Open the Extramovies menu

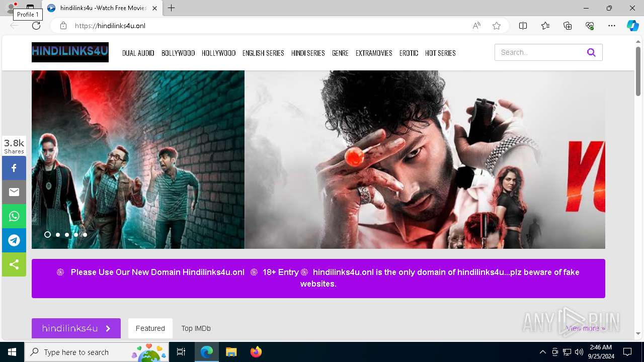pyautogui.click(x=374, y=53)
